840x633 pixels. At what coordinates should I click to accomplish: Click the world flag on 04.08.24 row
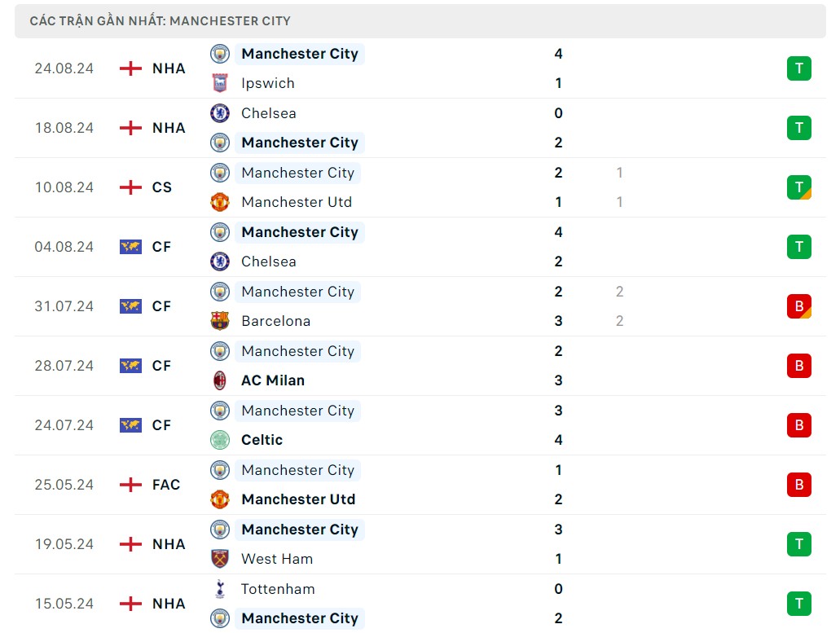tap(130, 247)
